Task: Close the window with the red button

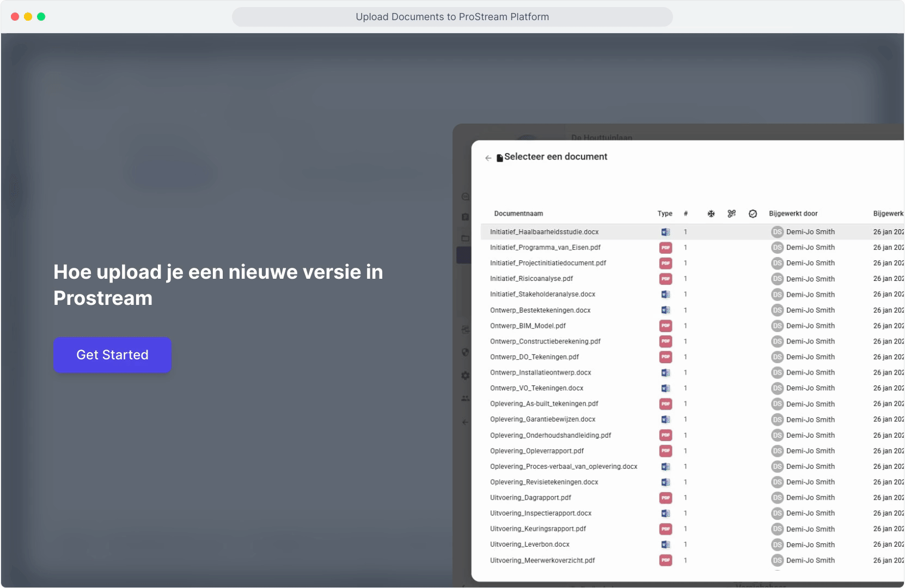Action: 15,17
